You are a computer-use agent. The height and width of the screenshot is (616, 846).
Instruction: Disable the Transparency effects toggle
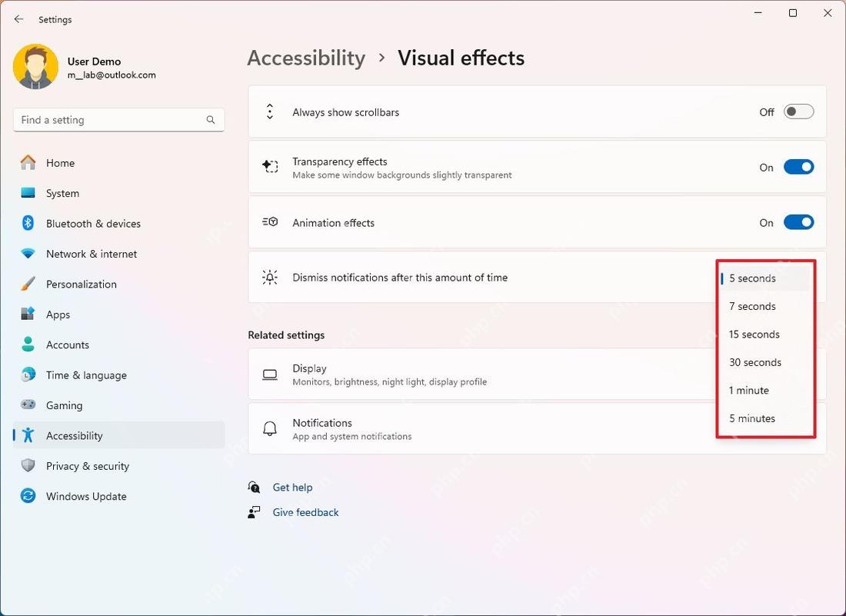point(798,167)
